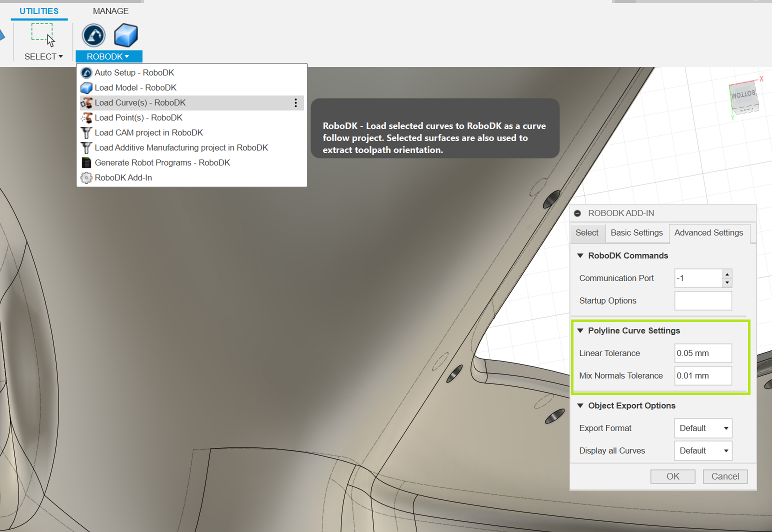772x532 pixels.
Task: Collapse the RoboDK Add-In panel header icon
Action: (x=577, y=213)
